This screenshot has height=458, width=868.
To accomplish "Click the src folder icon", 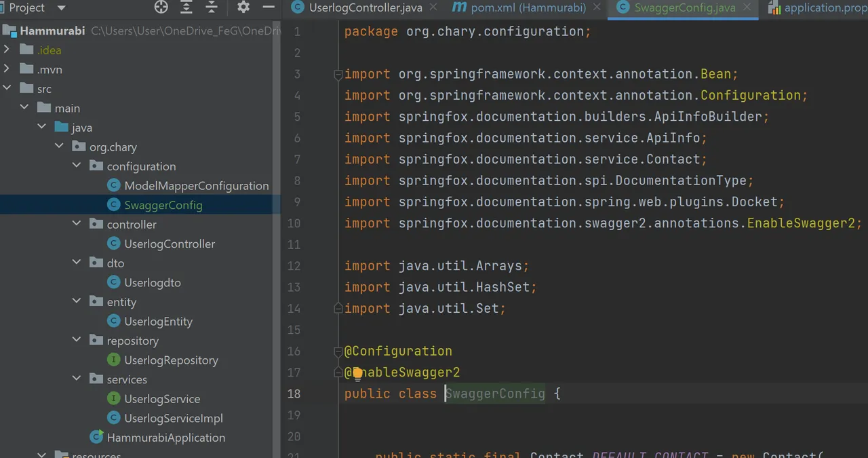I will pyautogui.click(x=26, y=88).
